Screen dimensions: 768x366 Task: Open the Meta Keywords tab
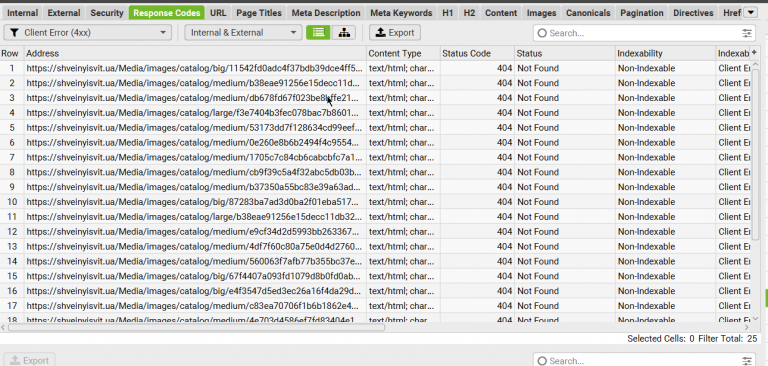click(401, 13)
